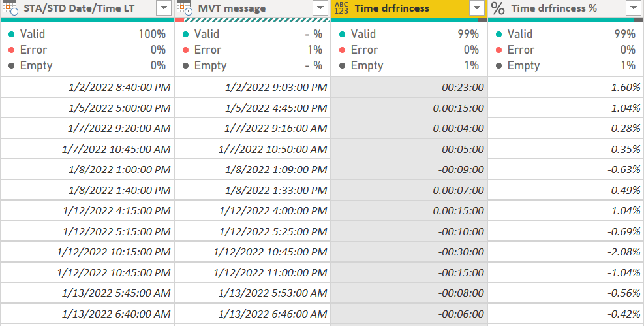Click the Empty - % entry under MVT message
This screenshot has height=326, width=644.
coord(253,65)
